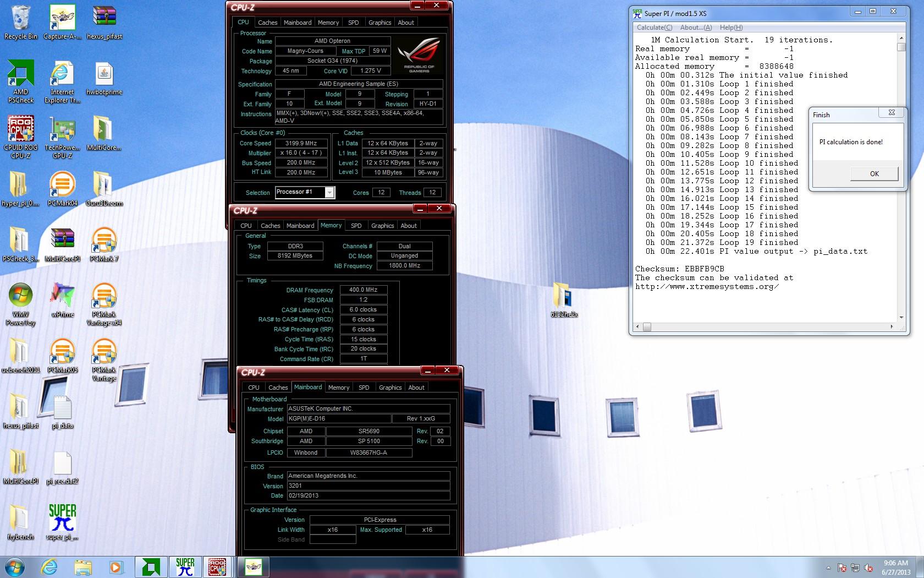924x578 pixels.
Task: Click the Windows Start button
Action: 14,567
